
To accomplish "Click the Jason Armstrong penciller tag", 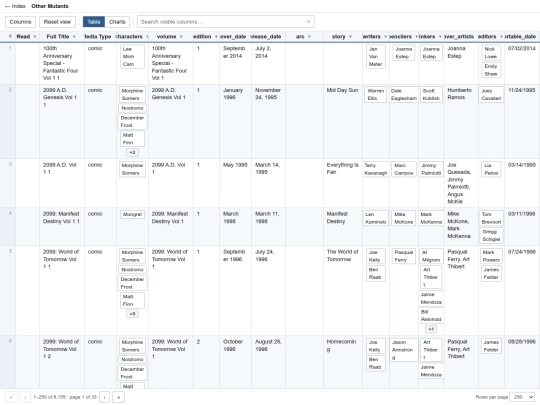I will pos(404,350).
